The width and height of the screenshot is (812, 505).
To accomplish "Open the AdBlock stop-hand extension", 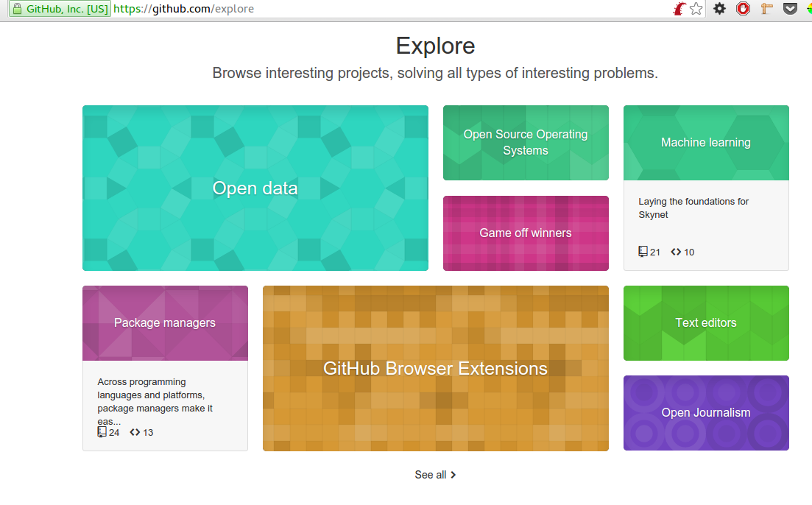I will point(743,8).
